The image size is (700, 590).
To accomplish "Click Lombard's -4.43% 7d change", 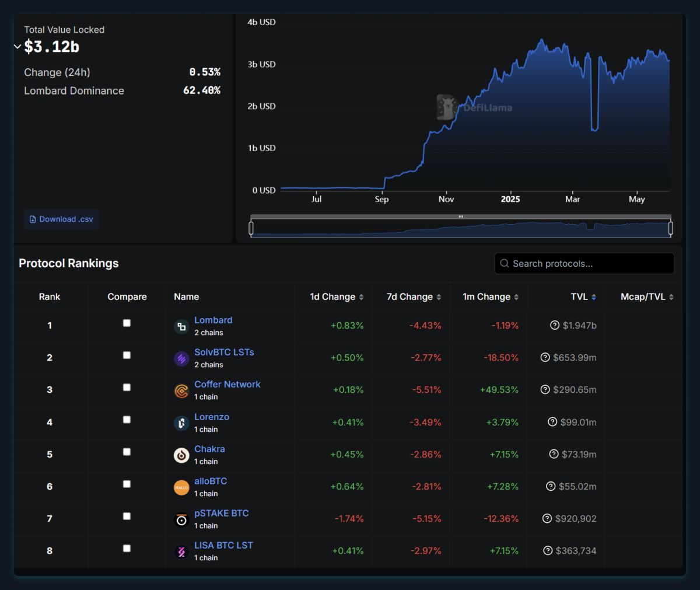I will click(x=425, y=325).
